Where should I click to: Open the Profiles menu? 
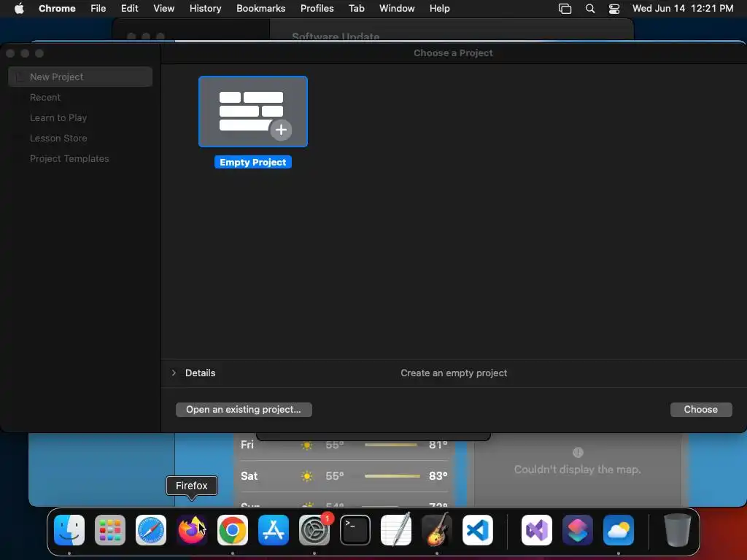317,8
